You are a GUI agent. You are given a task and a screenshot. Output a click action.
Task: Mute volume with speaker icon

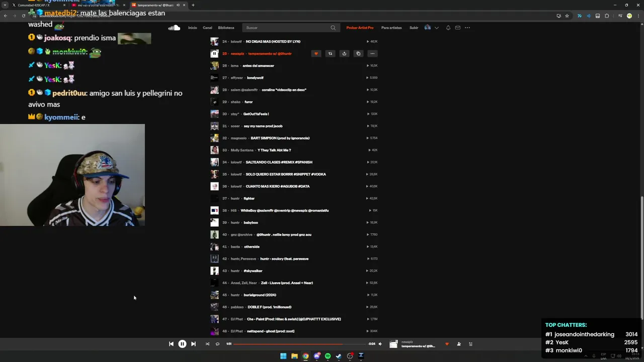[x=380, y=344]
